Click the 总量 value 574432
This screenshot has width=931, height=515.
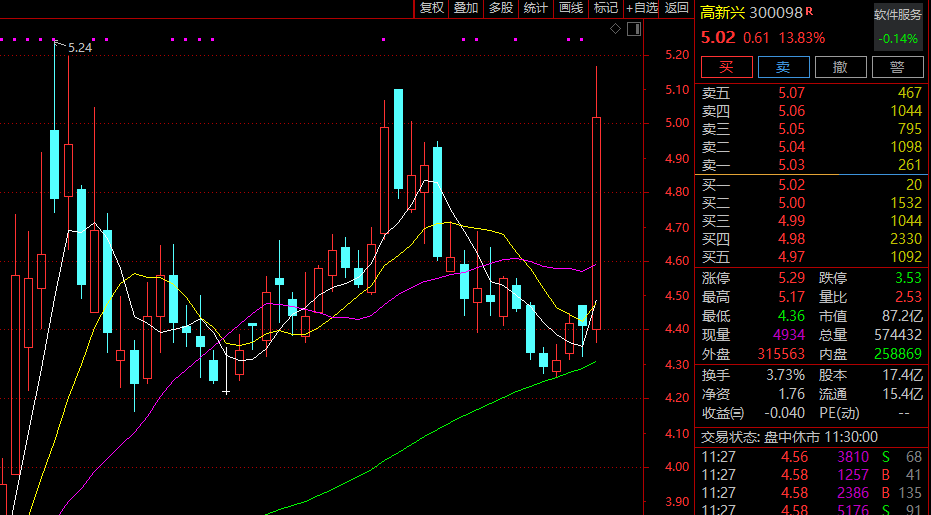pos(898,335)
